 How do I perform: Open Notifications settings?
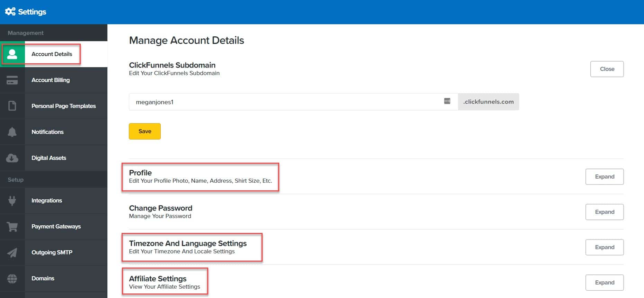pos(54,132)
